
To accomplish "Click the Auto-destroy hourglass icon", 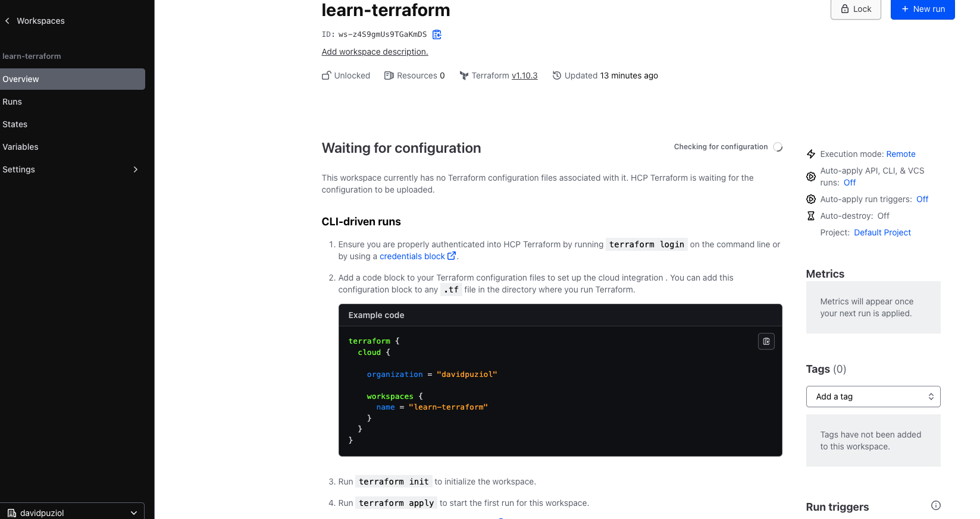I will click(811, 216).
